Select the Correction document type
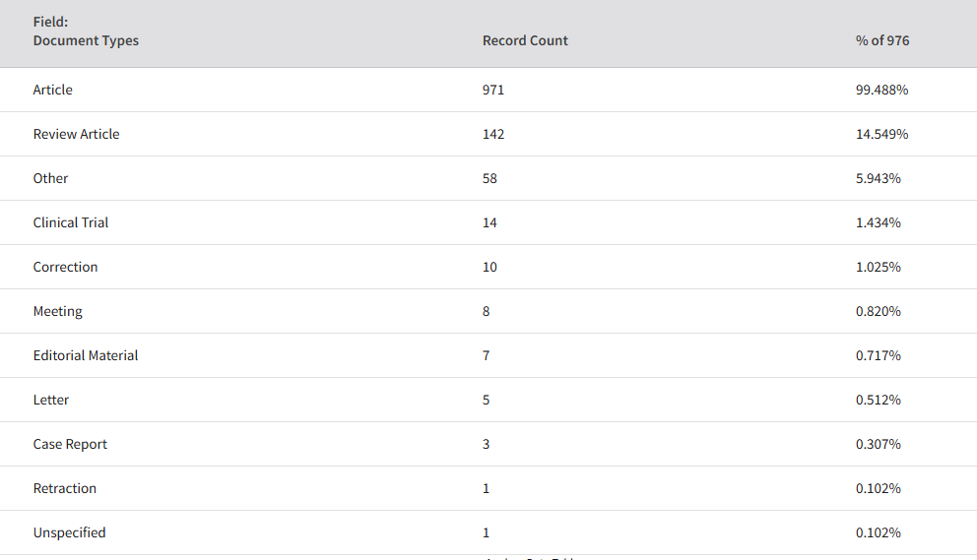The width and height of the screenshot is (977, 560). 65,267
